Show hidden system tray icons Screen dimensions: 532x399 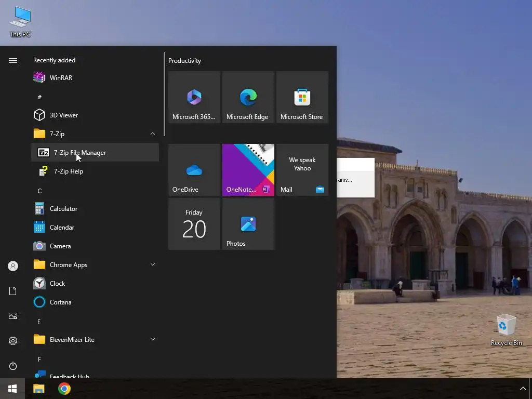pyautogui.click(x=523, y=389)
